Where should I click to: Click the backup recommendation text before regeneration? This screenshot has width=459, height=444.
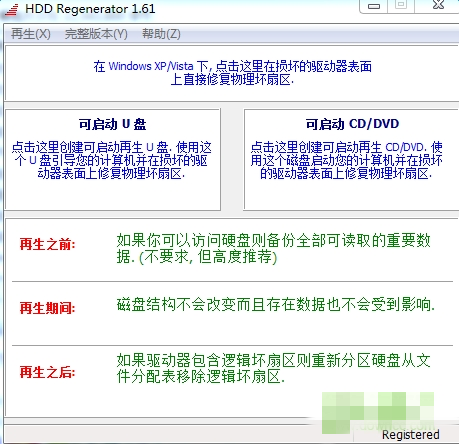click(274, 249)
